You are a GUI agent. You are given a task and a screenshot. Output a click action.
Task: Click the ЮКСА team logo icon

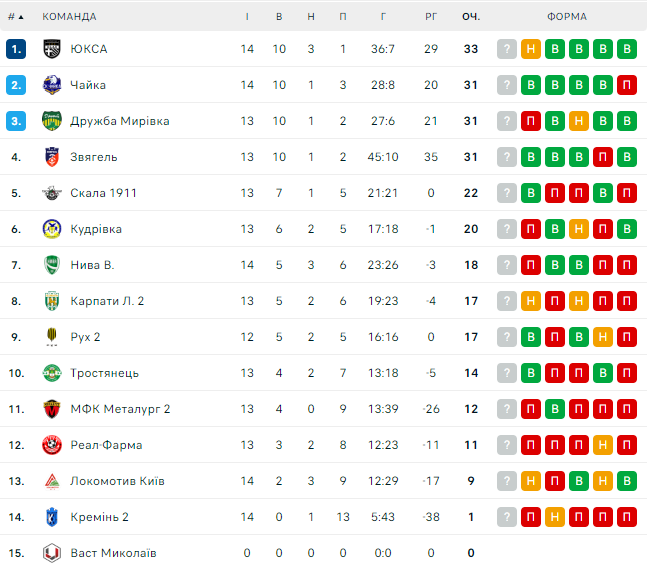tap(53, 49)
